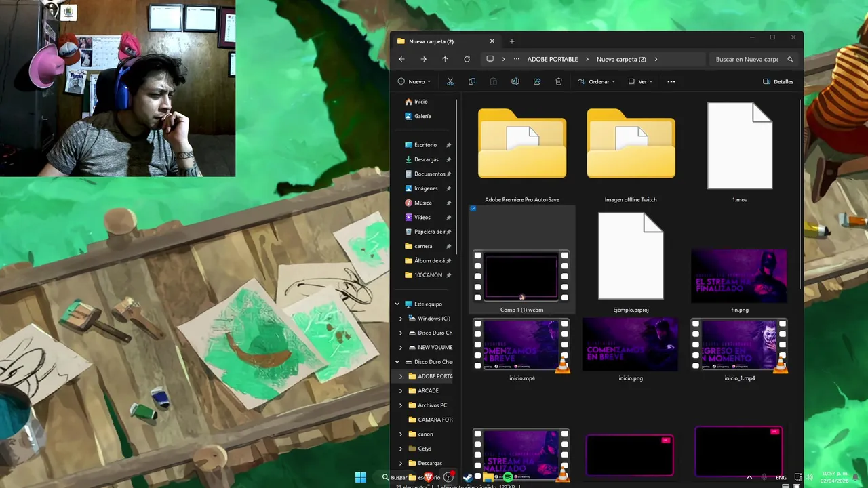Screen dimensions: 868x488
Task: Open the Ordenar sort dropdown
Action: tap(597, 81)
